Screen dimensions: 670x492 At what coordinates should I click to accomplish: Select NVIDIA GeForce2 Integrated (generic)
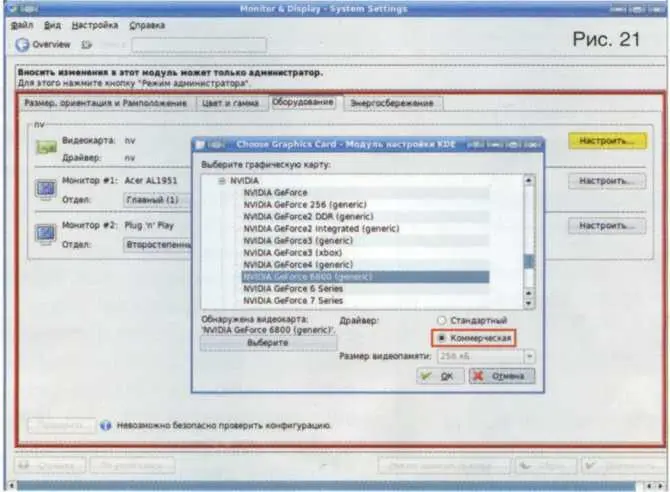pos(365,228)
